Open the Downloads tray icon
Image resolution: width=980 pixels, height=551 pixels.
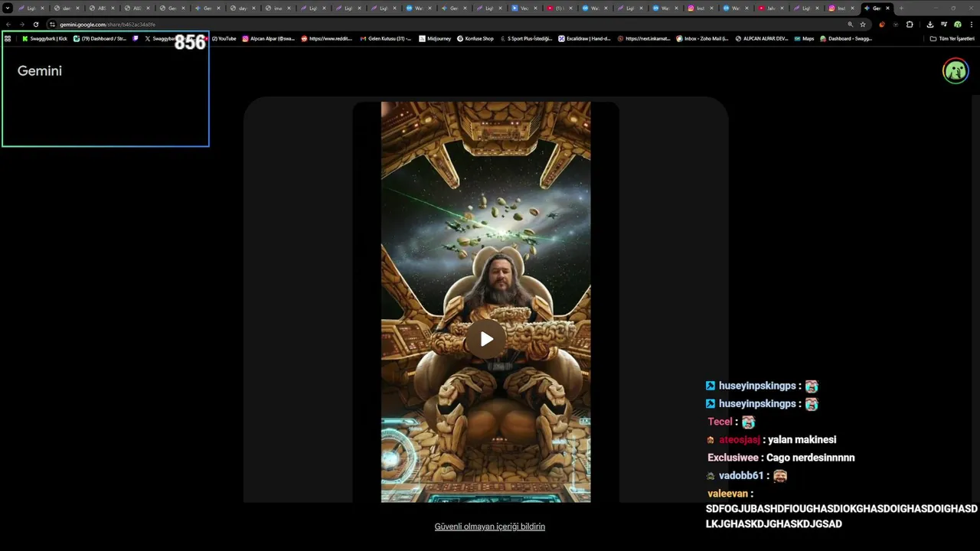click(x=930, y=24)
